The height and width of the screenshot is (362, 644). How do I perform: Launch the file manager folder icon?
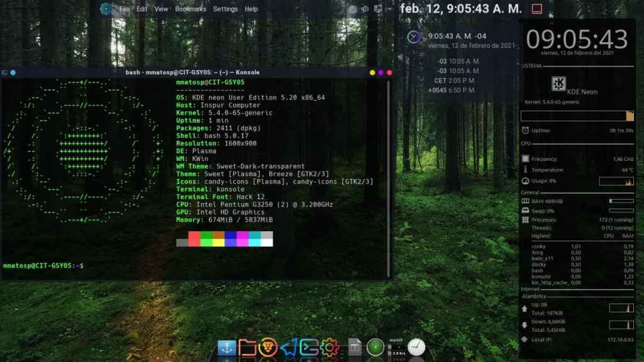coord(248,347)
